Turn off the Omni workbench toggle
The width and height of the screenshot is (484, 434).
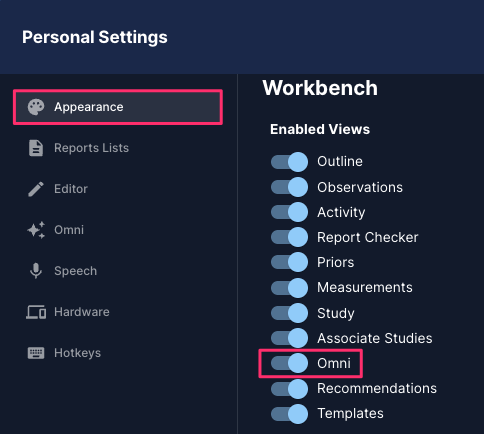[x=289, y=363]
